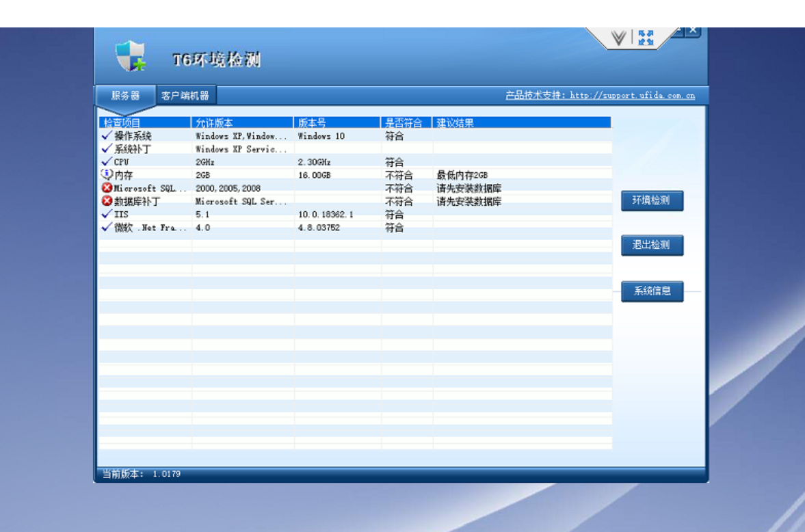The image size is (805, 532).
Task: Click the checkmark icon of 微软 .Net Fra row
Action: [107, 227]
